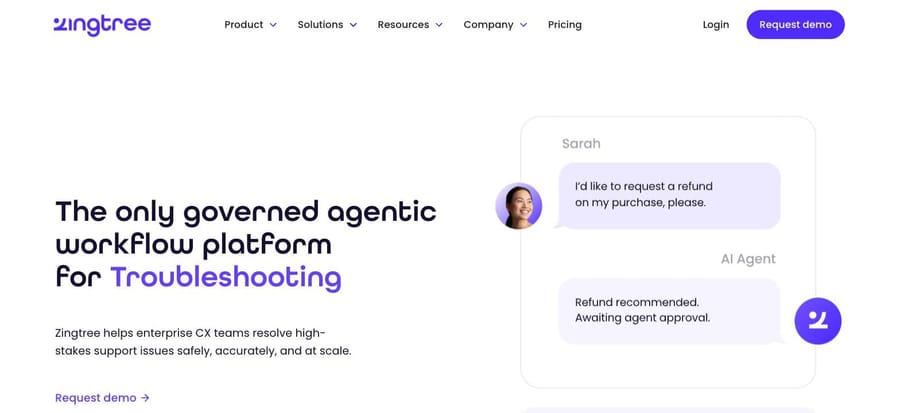Viewport: 900px width, 413px height.
Task: Click the "I'd like to request a refund" bubble
Action: pyautogui.click(x=669, y=196)
